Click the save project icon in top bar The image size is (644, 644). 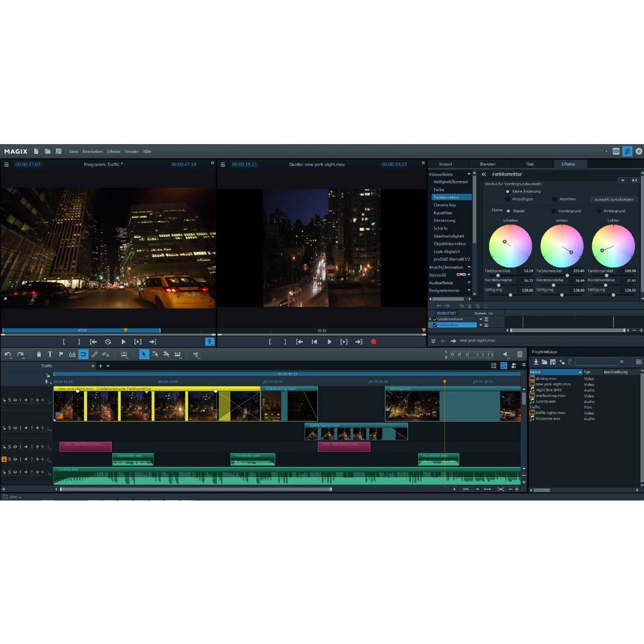[x=58, y=152]
